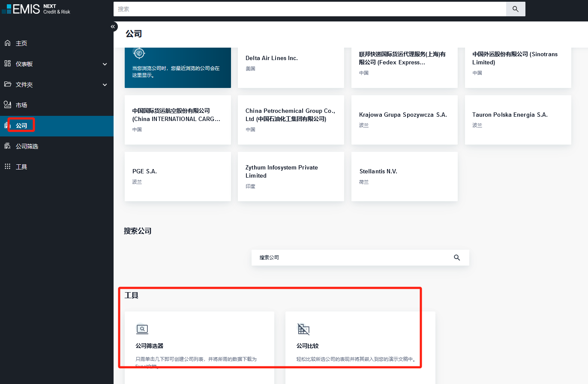
Task: Click the 主页 home icon
Action: pyautogui.click(x=7, y=43)
